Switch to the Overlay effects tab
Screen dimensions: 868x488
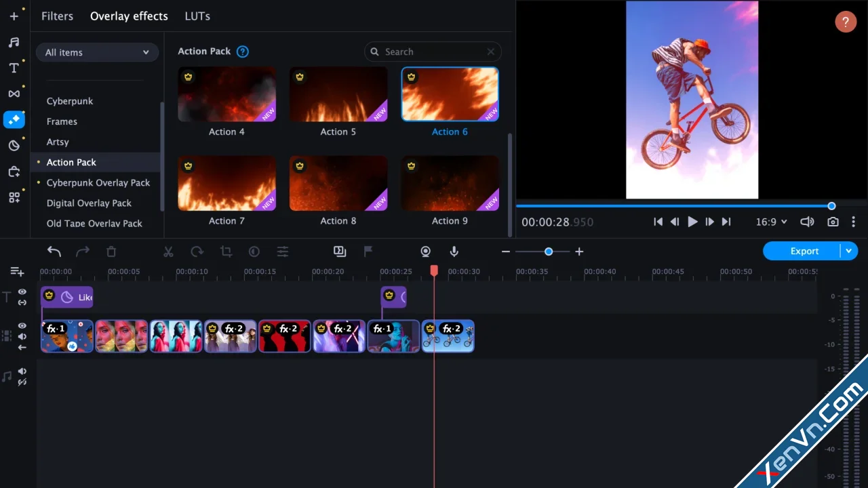129,16
